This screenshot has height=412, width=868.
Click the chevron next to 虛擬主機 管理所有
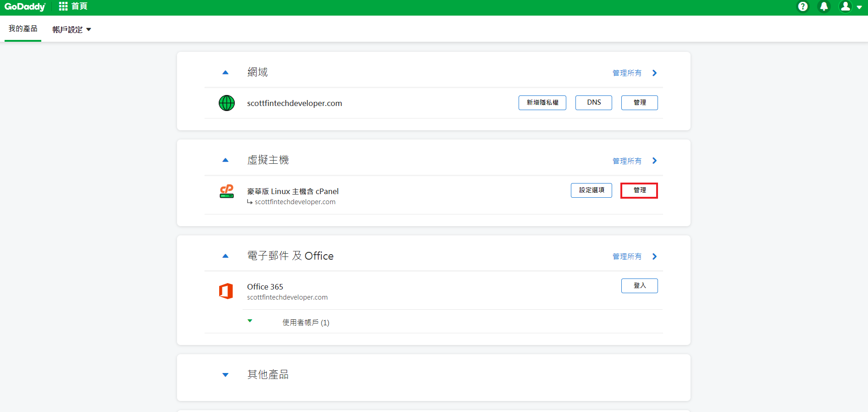click(x=654, y=161)
